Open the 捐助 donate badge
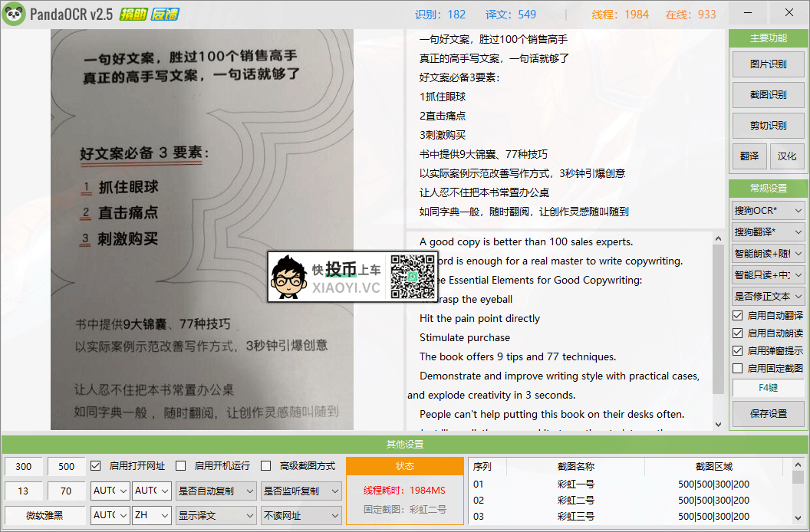 tap(133, 15)
